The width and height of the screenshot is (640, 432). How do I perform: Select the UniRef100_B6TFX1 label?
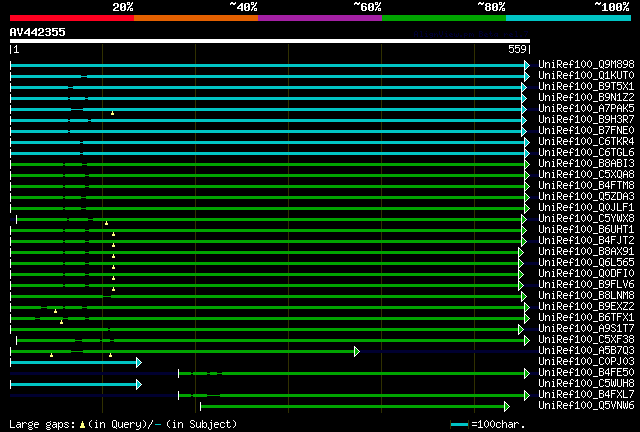586,318
